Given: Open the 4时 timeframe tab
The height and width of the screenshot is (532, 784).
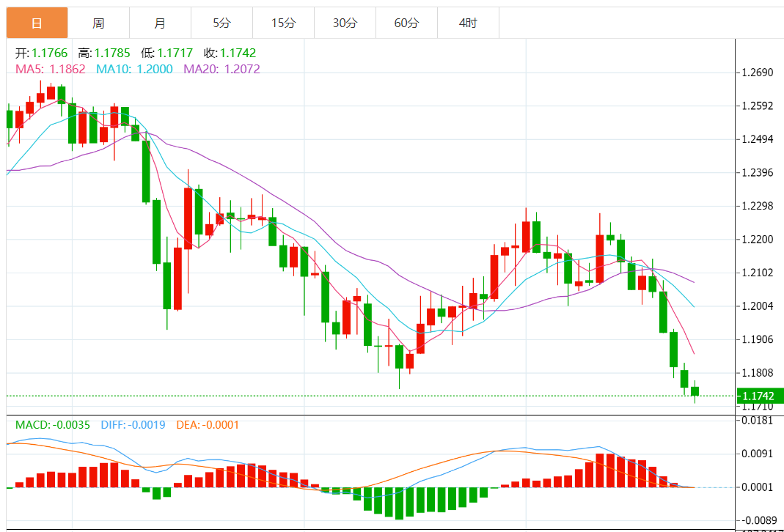Looking at the screenshot, I should point(468,23).
